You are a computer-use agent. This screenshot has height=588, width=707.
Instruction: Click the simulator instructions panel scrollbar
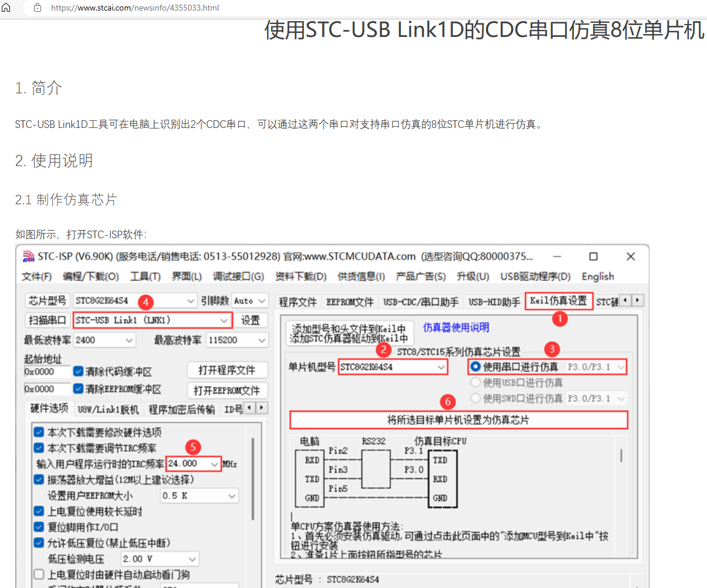tap(621, 455)
